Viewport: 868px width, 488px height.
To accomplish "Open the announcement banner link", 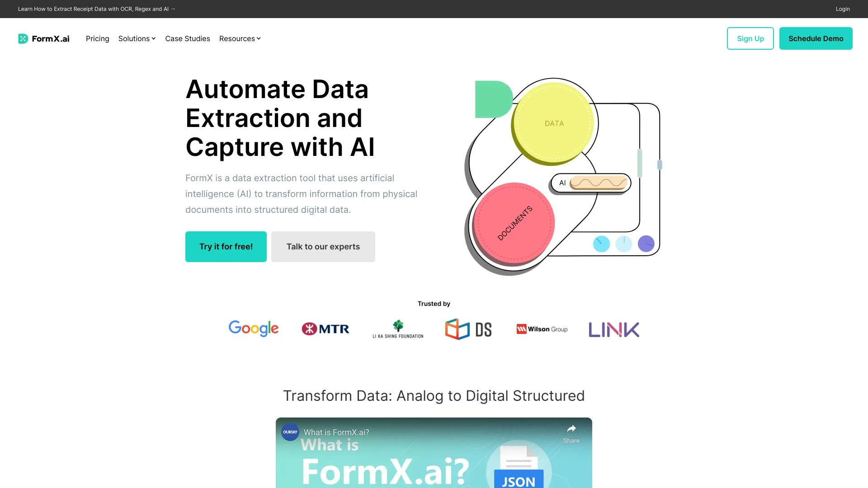I will click(x=97, y=9).
